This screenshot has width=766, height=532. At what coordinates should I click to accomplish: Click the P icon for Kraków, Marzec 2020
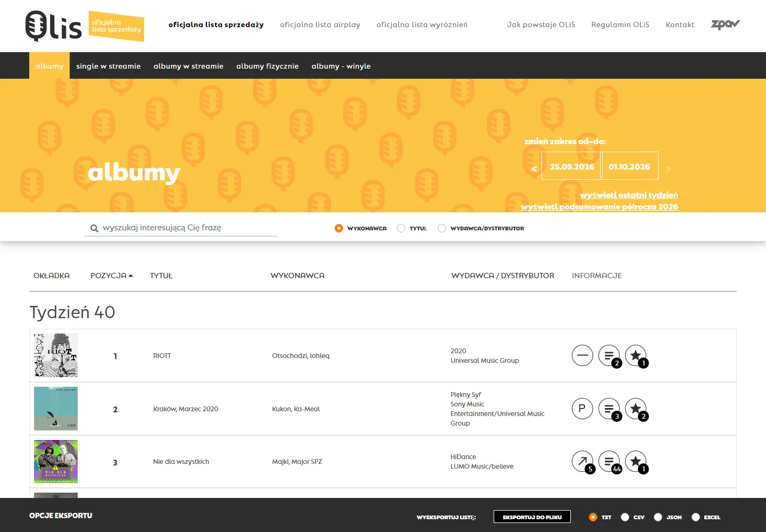582,409
